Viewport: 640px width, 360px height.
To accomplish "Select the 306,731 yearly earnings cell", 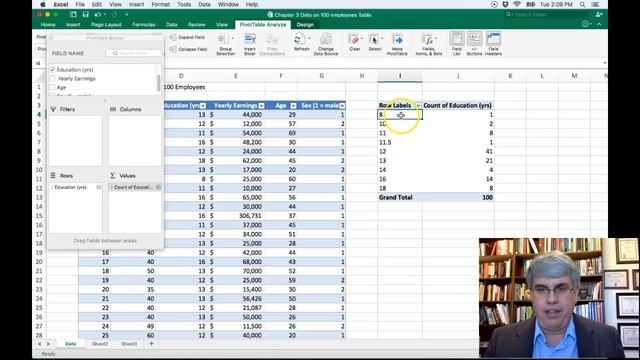I will click(236, 216).
